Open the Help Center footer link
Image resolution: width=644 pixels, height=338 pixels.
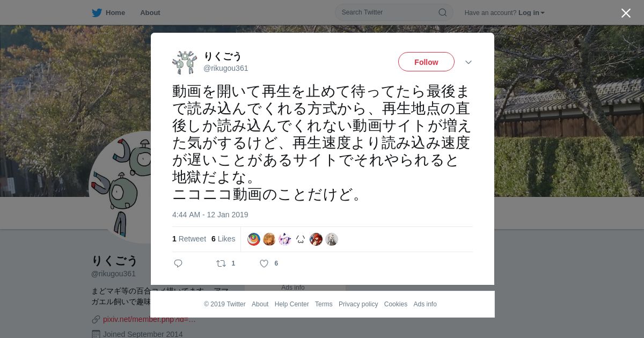click(291, 304)
